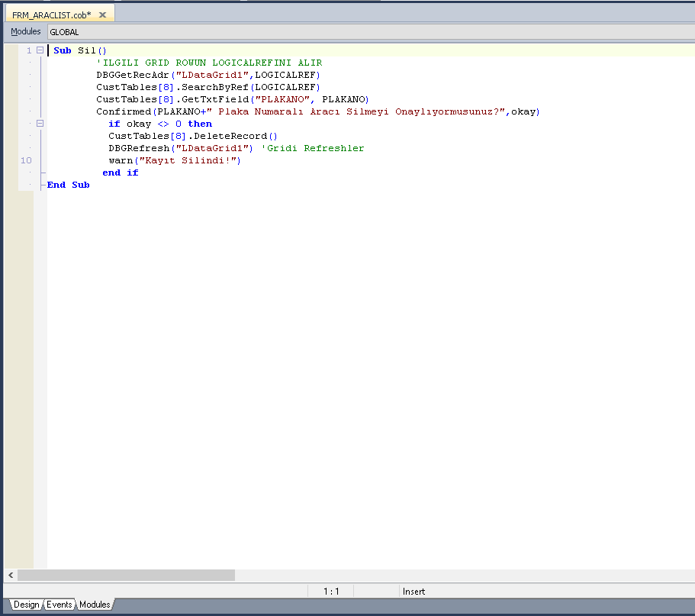The height and width of the screenshot is (616, 695).
Task: Collapse the 'if okay' block fold marker
Action: click(40, 124)
